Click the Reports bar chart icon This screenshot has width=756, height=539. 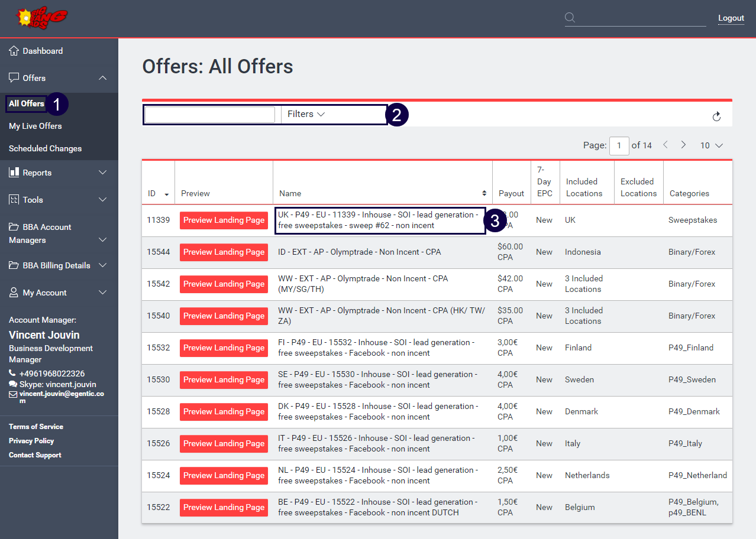[x=14, y=173]
